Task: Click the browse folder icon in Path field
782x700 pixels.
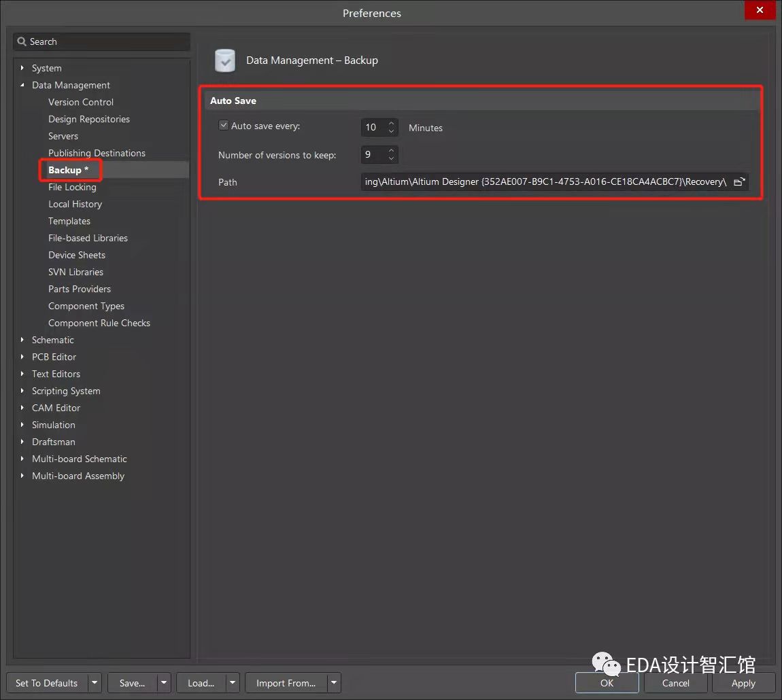Action: point(739,182)
